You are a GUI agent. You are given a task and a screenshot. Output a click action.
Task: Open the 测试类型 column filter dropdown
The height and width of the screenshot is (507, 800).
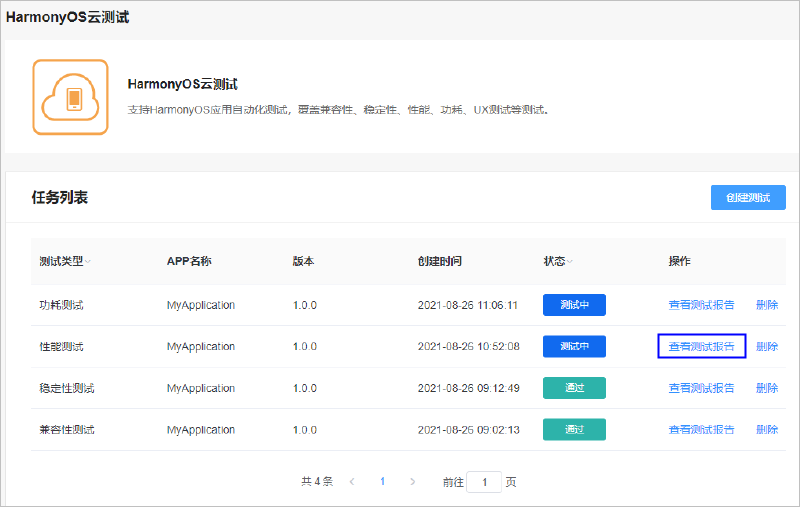pyautogui.click(x=88, y=262)
